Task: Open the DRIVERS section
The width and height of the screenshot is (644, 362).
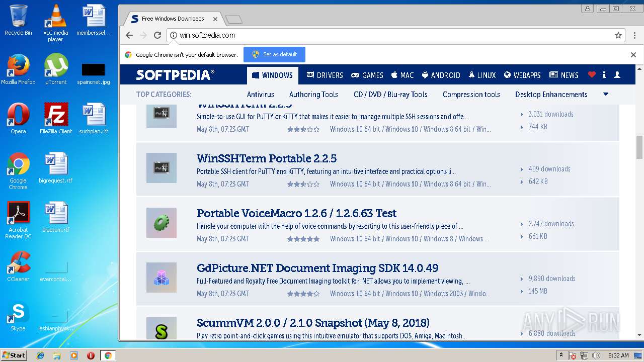Action: (x=325, y=75)
